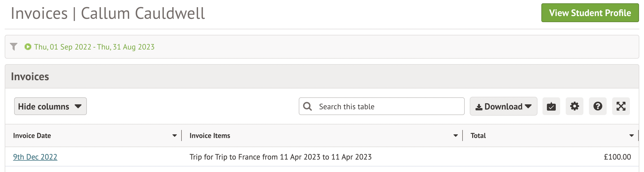Screen dimensions: 644x172
Task: Click the bulk action checkmark icon
Action: (x=551, y=106)
